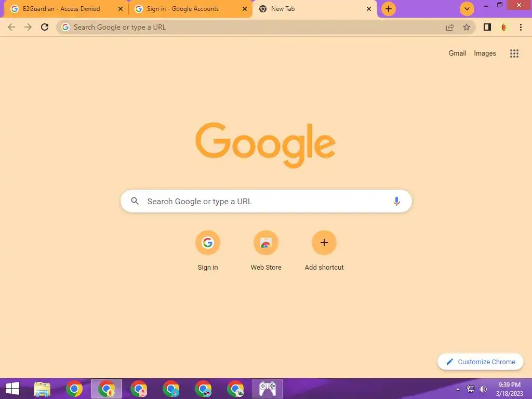Open Chrome's three-dot menu
The image size is (532, 399).
521,27
